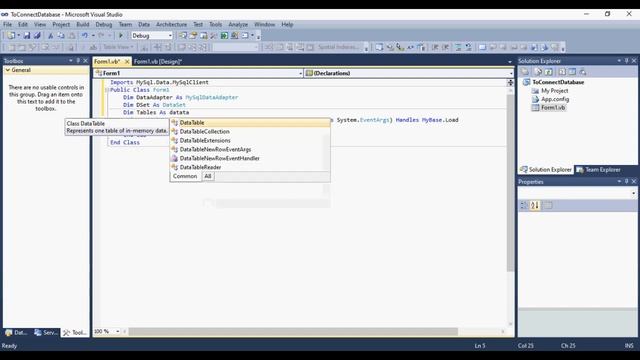The width and height of the screenshot is (640, 360).
Task: Switch to the Form1.vb [Design] tab
Action: tap(158, 62)
